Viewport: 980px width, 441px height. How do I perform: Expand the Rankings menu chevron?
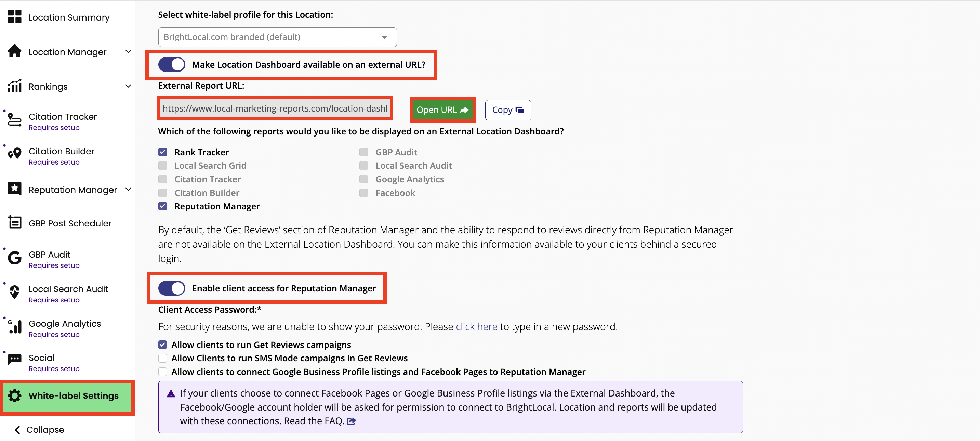128,86
